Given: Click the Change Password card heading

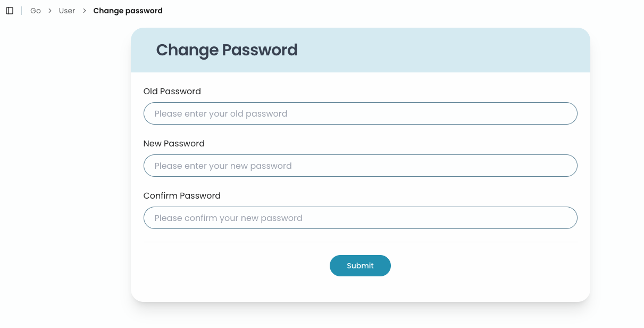Looking at the screenshot, I should point(227,50).
